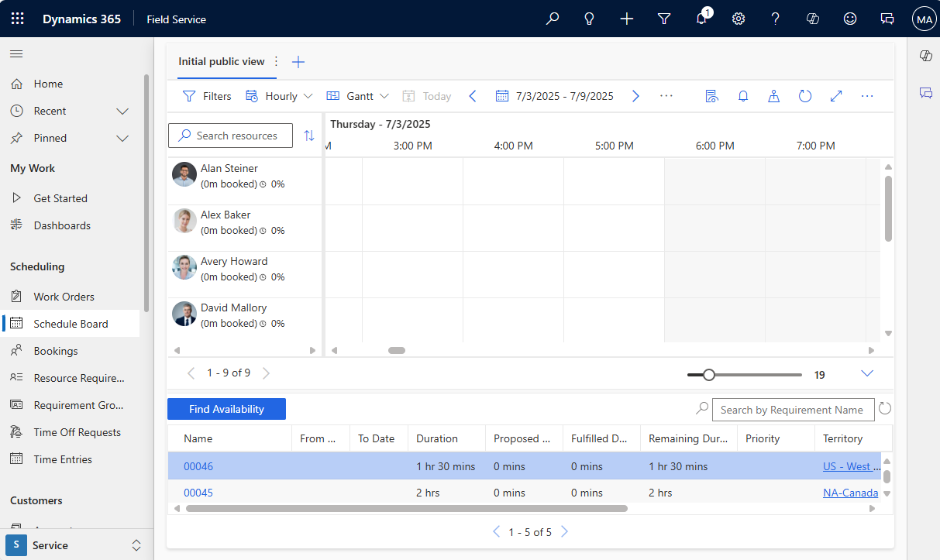Open schedule board alerts bell
Viewport: 940px width, 560px height.
click(743, 95)
